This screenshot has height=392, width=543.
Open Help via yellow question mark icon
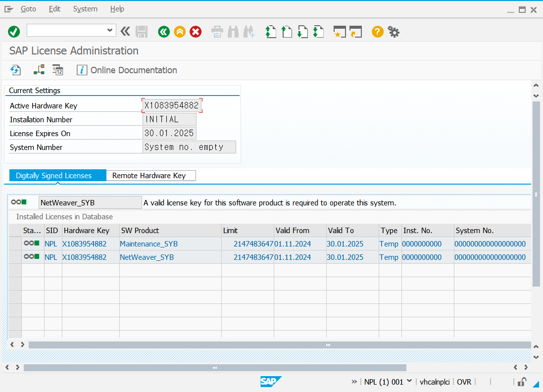378,32
